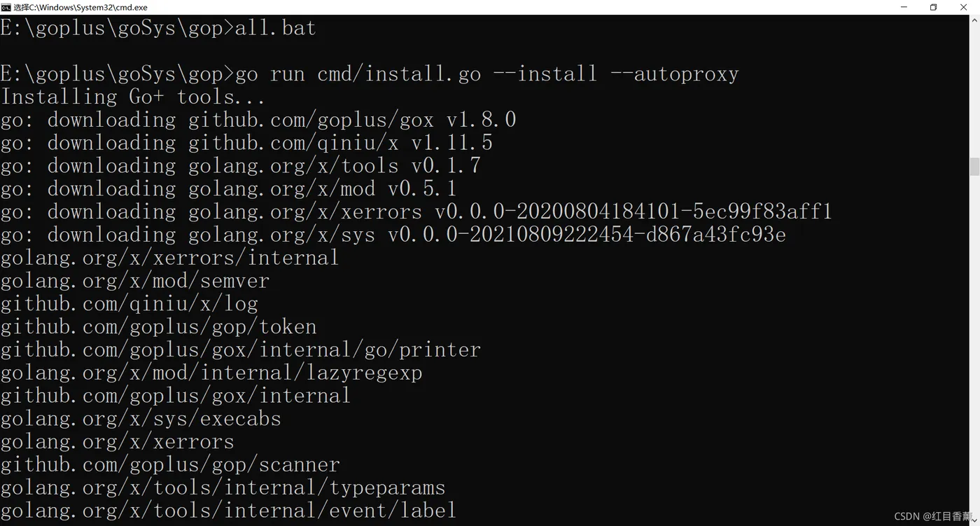This screenshot has width=980, height=526.
Task: Click the golang.org/x/tools v0.1.7 line
Action: [241, 166]
